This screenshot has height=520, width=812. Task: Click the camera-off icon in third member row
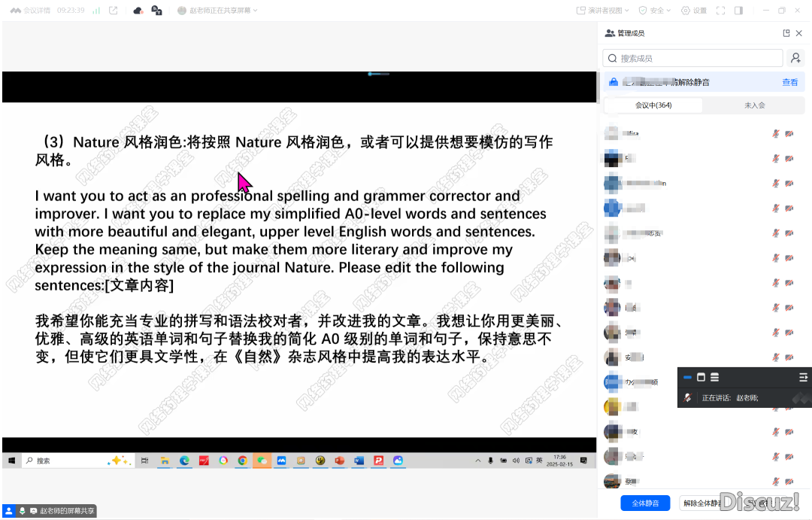(789, 183)
